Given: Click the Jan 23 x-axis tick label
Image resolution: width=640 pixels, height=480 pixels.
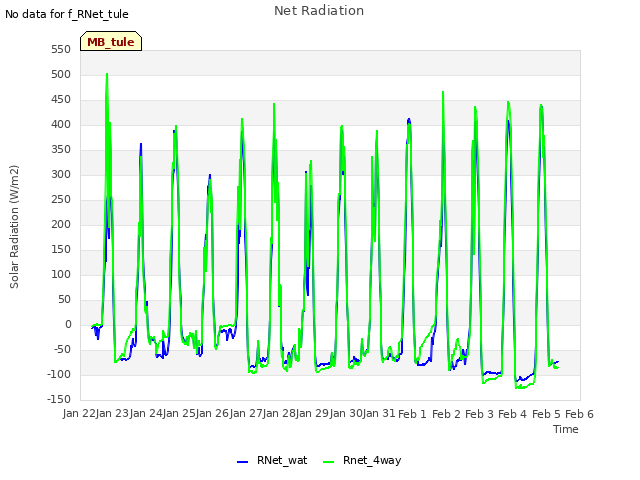Looking at the screenshot, I should [x=112, y=413].
